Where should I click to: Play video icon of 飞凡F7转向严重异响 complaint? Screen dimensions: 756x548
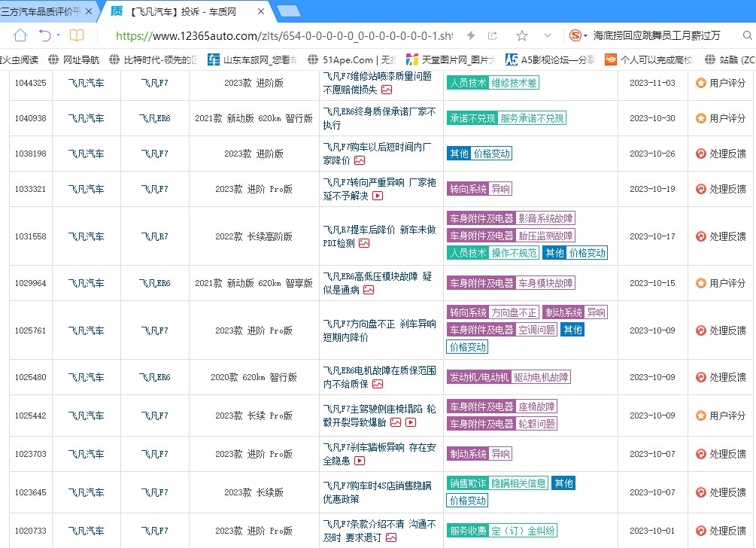click(378, 196)
